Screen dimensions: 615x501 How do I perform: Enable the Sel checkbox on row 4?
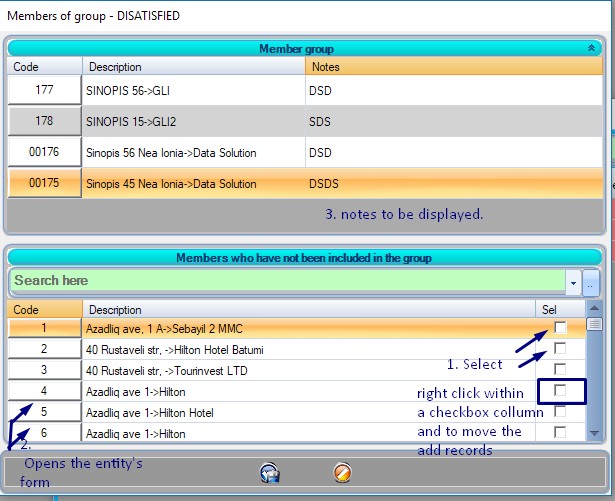click(560, 391)
